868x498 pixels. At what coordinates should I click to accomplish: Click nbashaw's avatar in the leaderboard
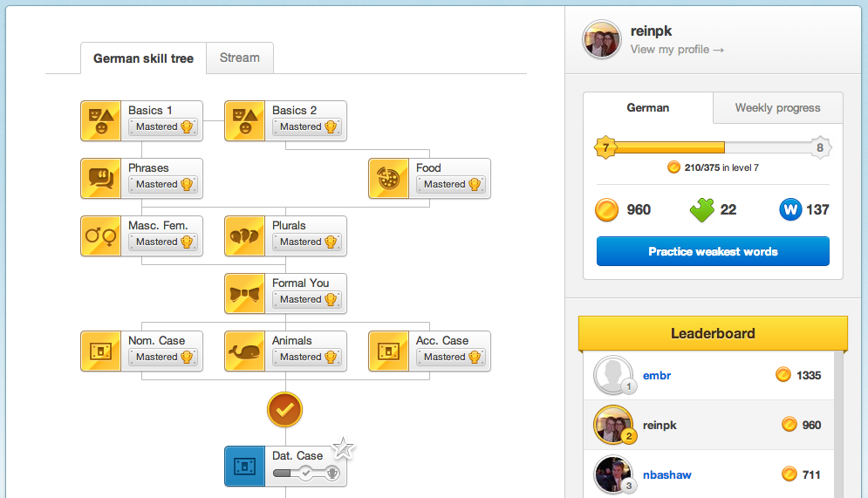613,474
